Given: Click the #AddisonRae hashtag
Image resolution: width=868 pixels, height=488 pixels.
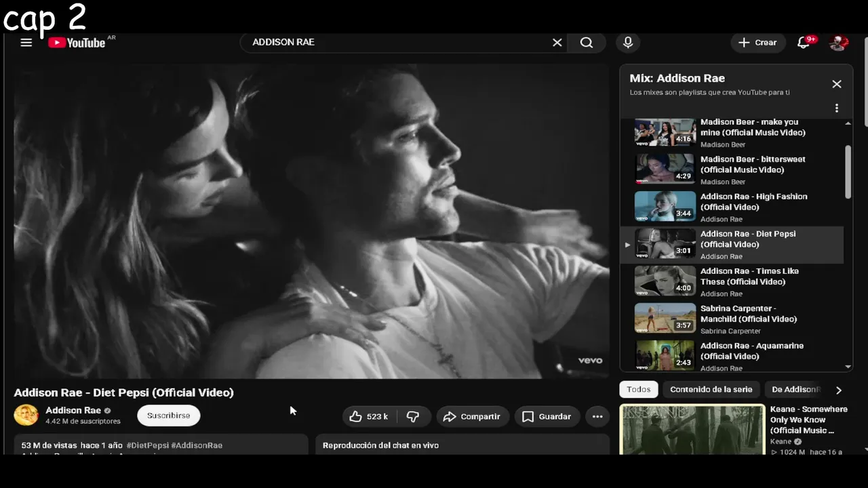Looking at the screenshot, I should [x=197, y=445].
